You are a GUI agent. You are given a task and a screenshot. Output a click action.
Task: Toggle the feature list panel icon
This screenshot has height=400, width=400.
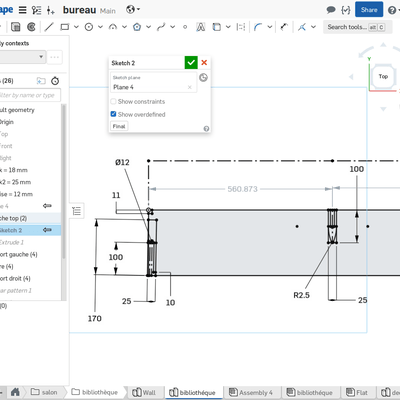(x=77, y=211)
